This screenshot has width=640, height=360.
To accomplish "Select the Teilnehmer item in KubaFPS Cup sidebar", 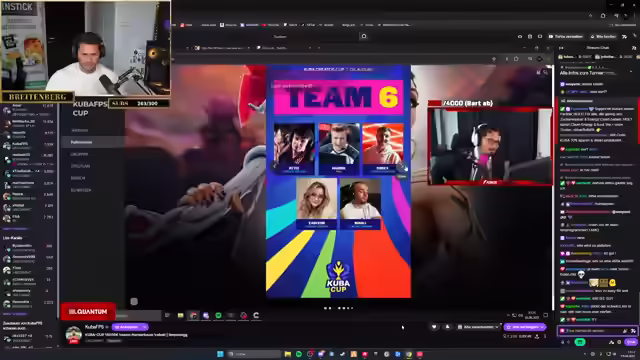I will [x=81, y=142].
